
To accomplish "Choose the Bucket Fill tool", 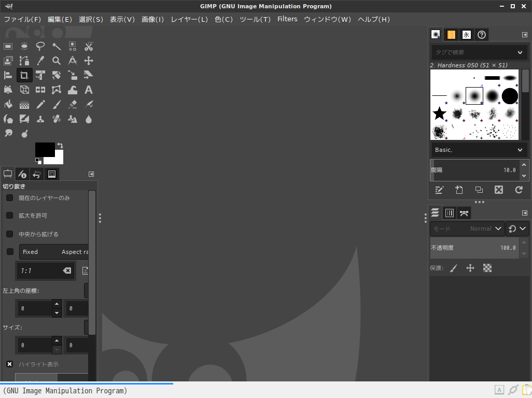I will pos(8,104).
